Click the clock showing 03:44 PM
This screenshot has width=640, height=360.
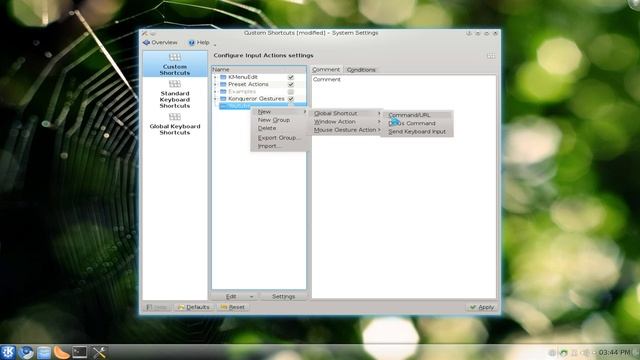615,352
